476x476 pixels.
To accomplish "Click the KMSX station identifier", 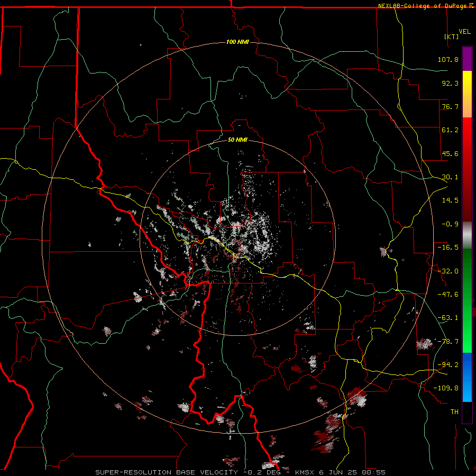I will point(305,472).
